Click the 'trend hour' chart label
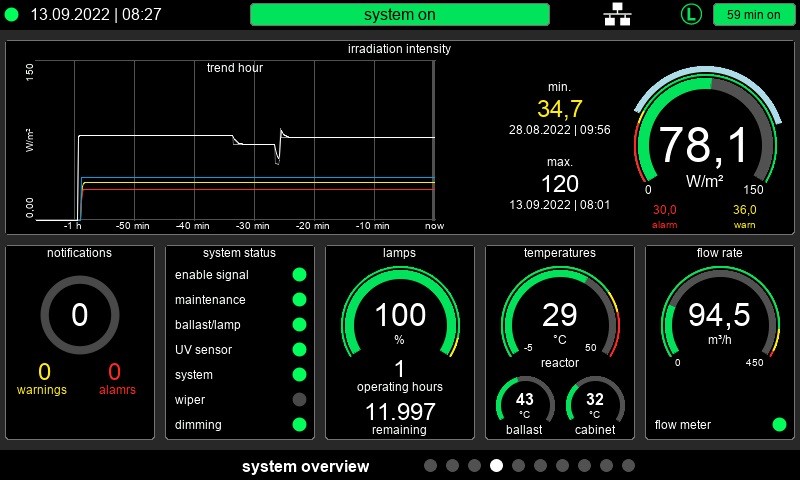 (235, 67)
